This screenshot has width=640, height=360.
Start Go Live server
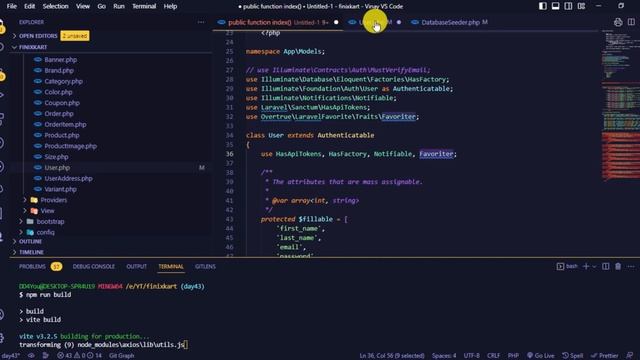541,356
